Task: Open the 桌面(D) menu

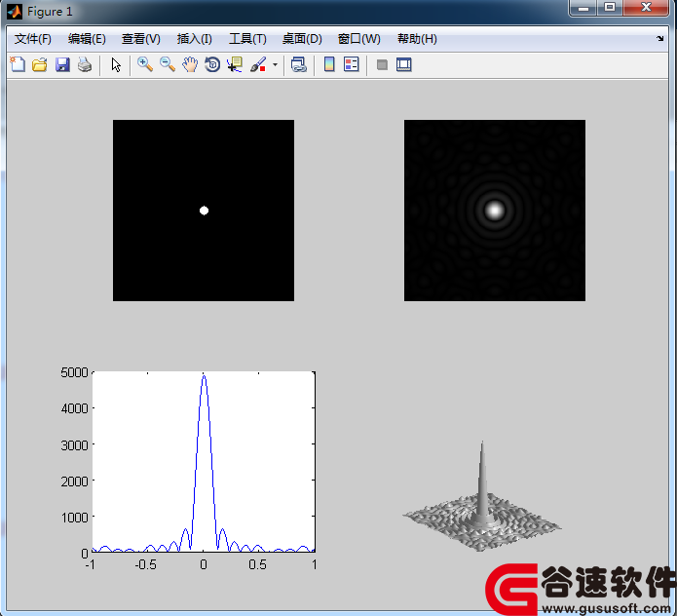Action: point(302,39)
